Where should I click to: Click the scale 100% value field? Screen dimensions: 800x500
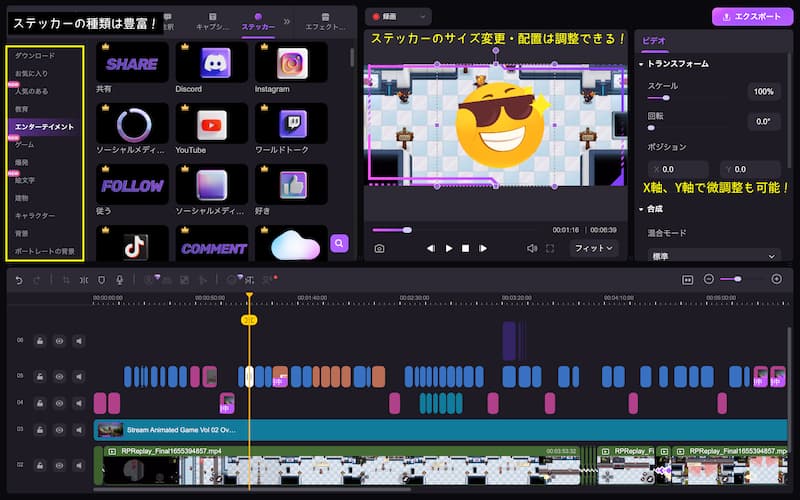(x=764, y=92)
